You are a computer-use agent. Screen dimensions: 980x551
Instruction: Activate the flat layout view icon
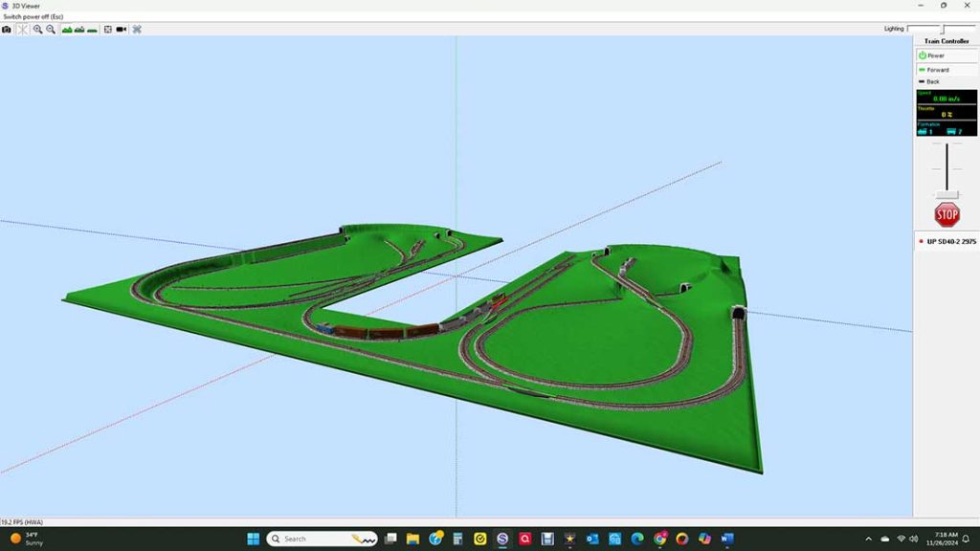[x=92, y=30]
